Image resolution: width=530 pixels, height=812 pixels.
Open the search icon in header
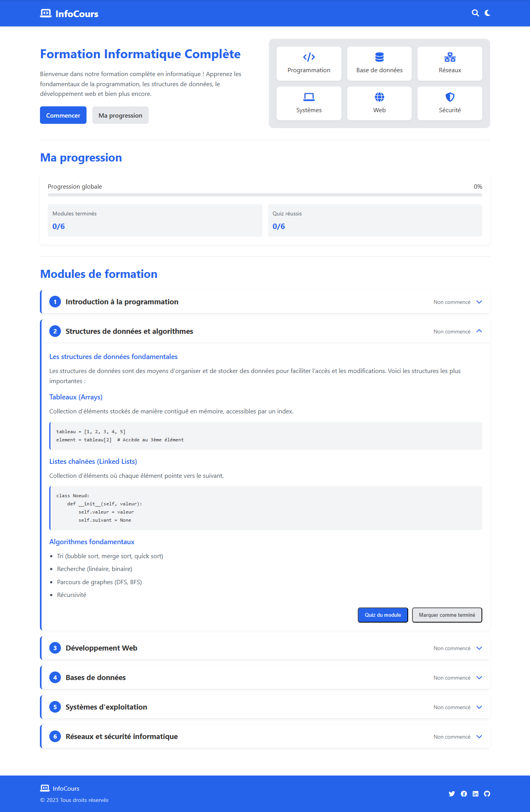click(x=475, y=13)
